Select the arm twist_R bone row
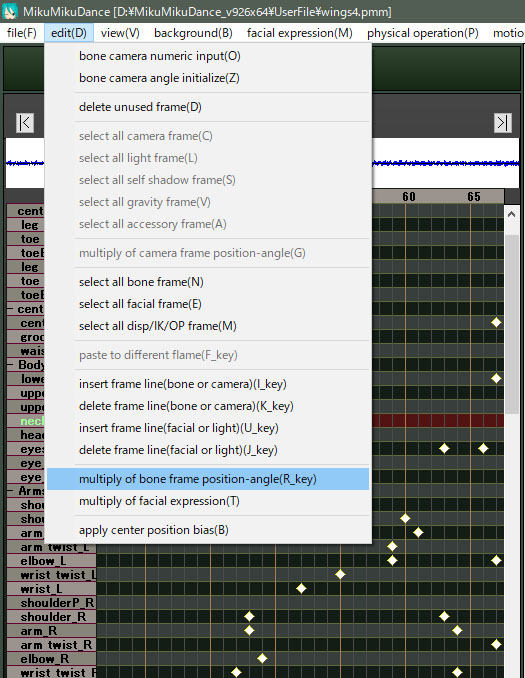Screen dimensions: 525x678 pos(51,645)
